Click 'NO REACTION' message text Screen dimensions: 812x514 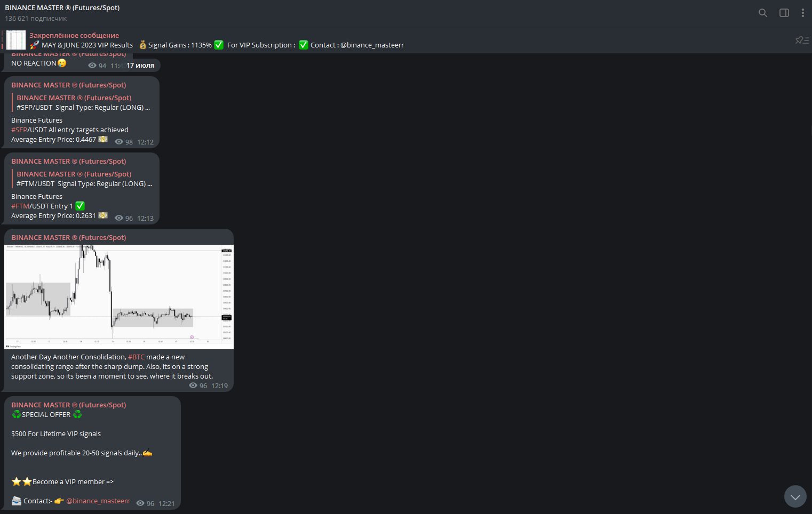(x=34, y=63)
